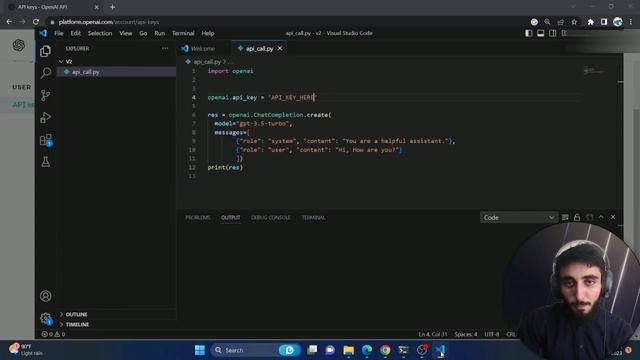Open the Source Control view
This screenshot has height=360, width=640.
click(x=46, y=96)
